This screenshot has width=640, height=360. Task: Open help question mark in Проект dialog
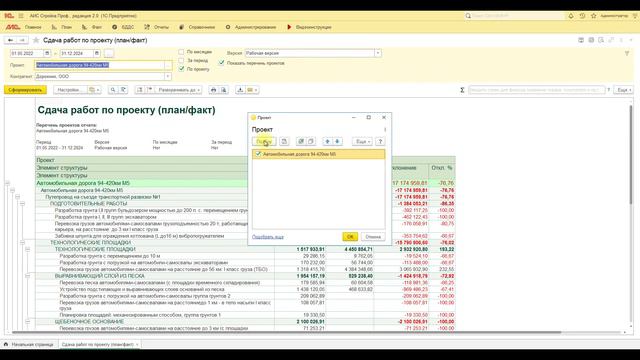(x=380, y=142)
